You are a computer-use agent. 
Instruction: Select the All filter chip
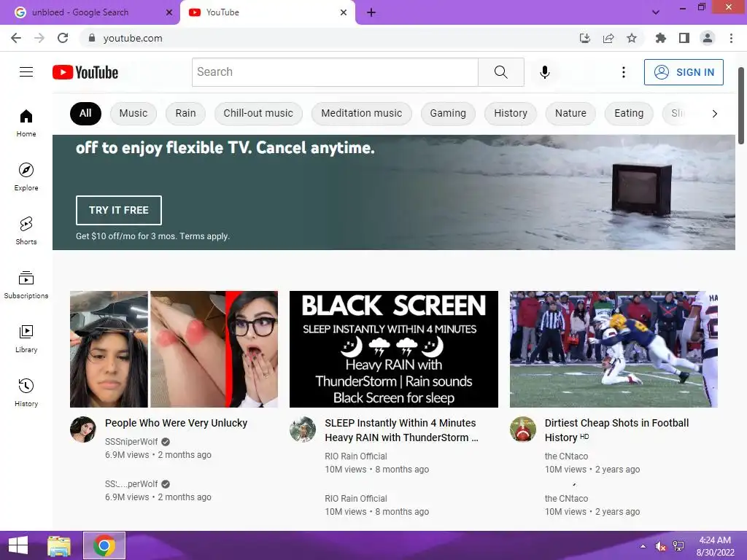coord(85,113)
